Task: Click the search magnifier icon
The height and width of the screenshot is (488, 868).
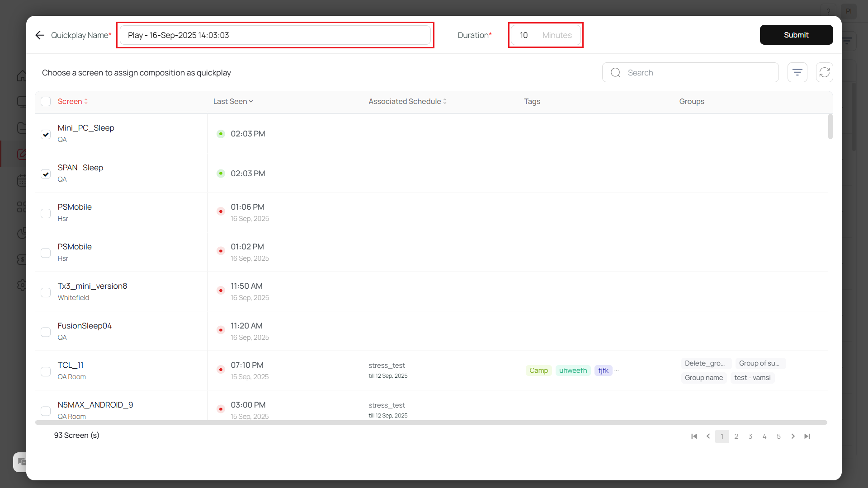Action: (615, 73)
